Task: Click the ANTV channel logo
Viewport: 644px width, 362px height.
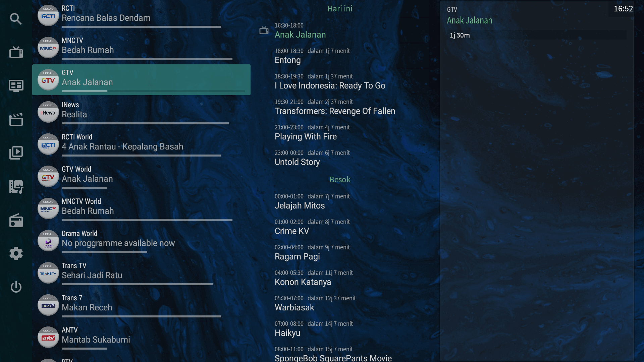Action: [x=48, y=337]
